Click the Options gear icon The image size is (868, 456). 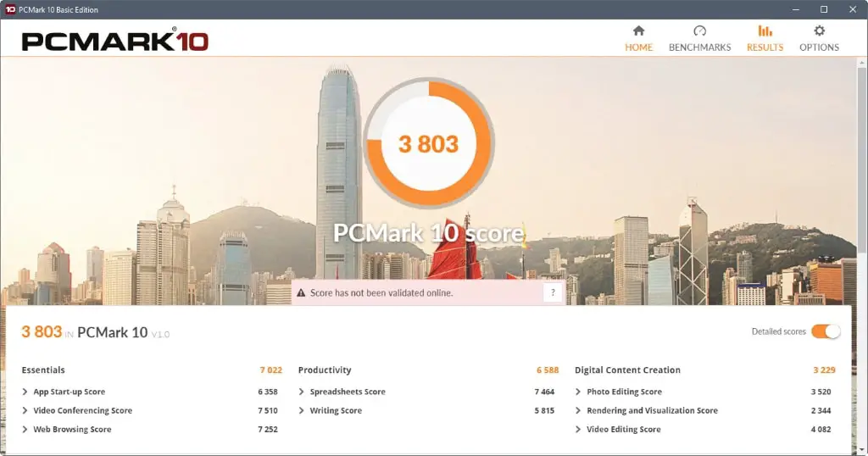coord(820,31)
